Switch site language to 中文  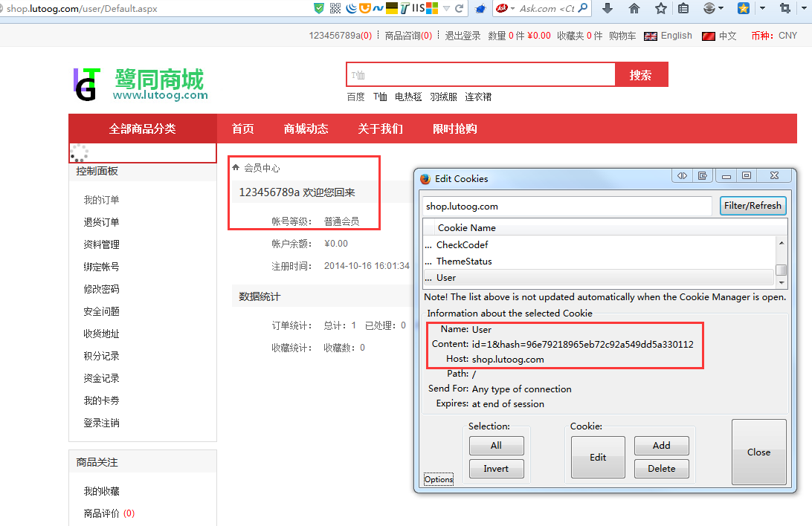pos(727,36)
